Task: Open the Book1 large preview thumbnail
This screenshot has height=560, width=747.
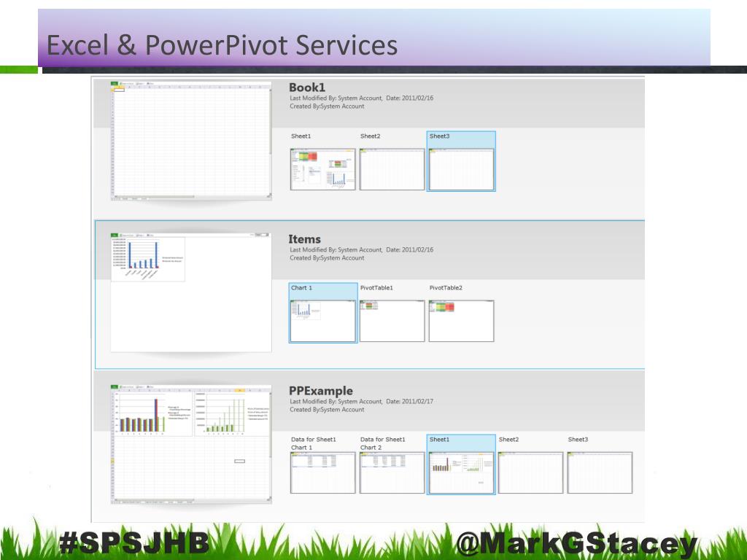Action: 191,141
